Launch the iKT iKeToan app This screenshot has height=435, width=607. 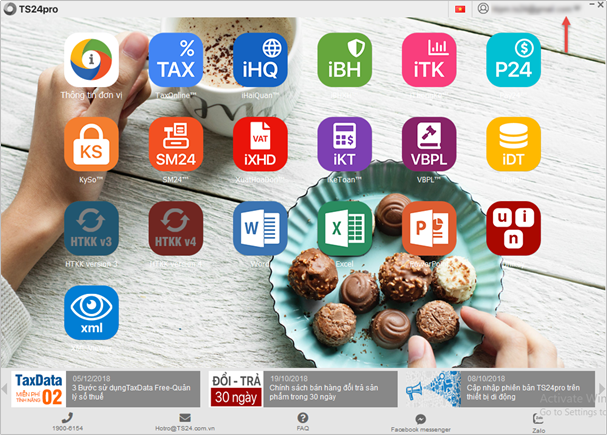pos(345,144)
